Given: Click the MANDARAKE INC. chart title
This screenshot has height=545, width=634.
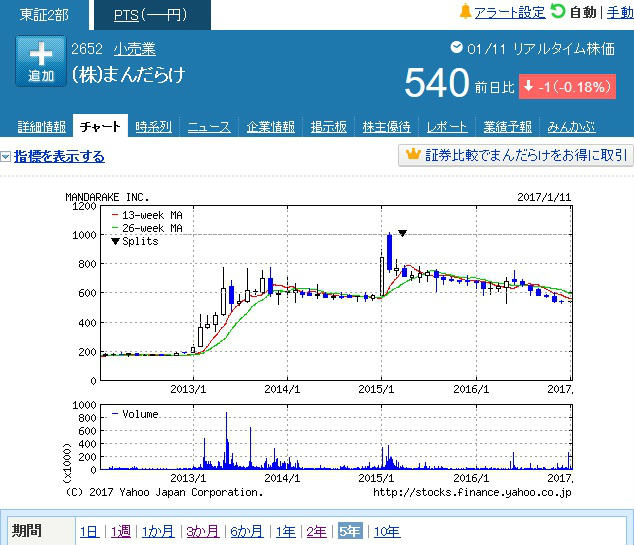Looking at the screenshot, I should click(107, 197).
